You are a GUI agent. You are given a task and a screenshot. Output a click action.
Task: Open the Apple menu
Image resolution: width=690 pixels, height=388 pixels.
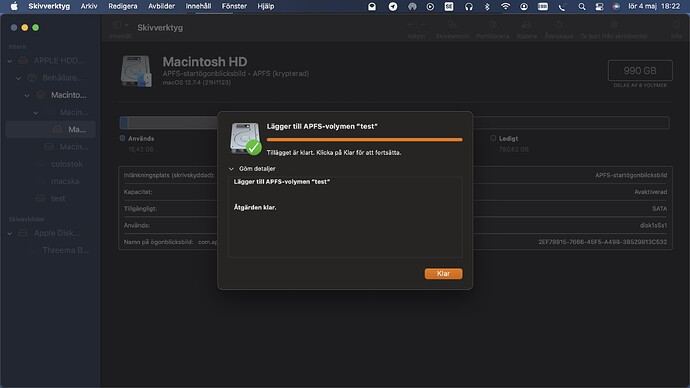pyautogui.click(x=14, y=6)
